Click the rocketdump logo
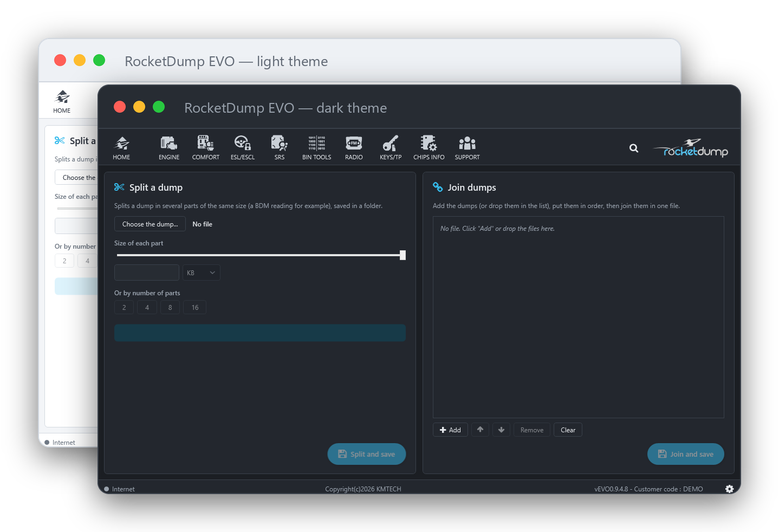The height and width of the screenshot is (532, 779). click(x=691, y=148)
